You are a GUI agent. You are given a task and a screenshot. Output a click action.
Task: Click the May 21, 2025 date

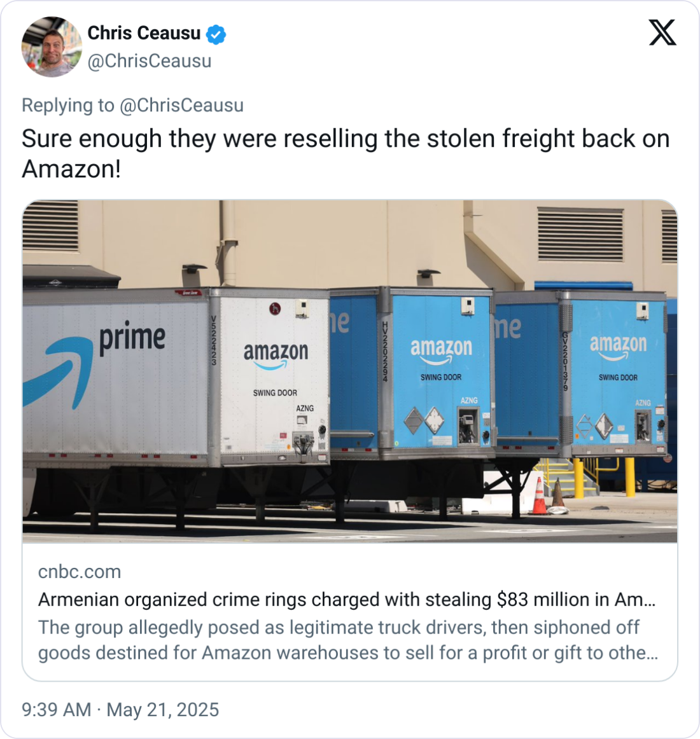coord(163,710)
